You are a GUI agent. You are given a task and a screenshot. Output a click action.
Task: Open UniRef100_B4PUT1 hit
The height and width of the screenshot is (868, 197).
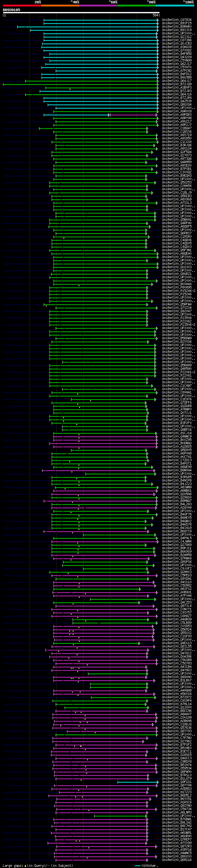click(x=176, y=463)
